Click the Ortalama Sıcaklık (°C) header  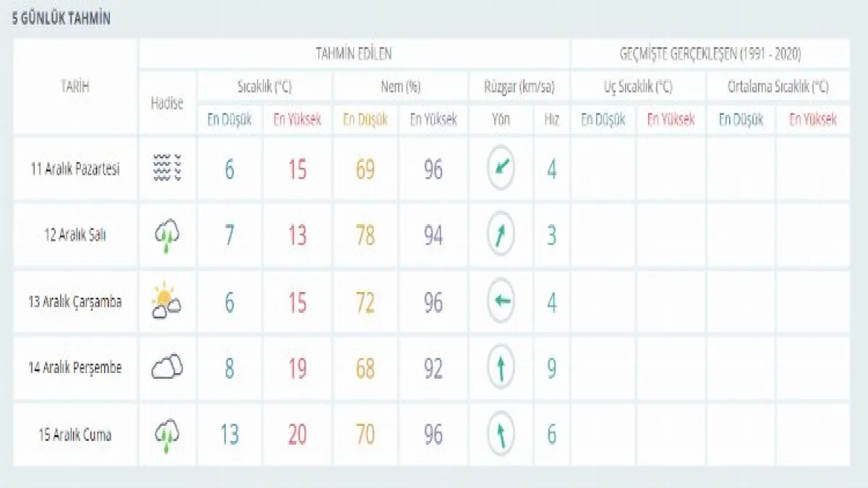click(x=778, y=87)
